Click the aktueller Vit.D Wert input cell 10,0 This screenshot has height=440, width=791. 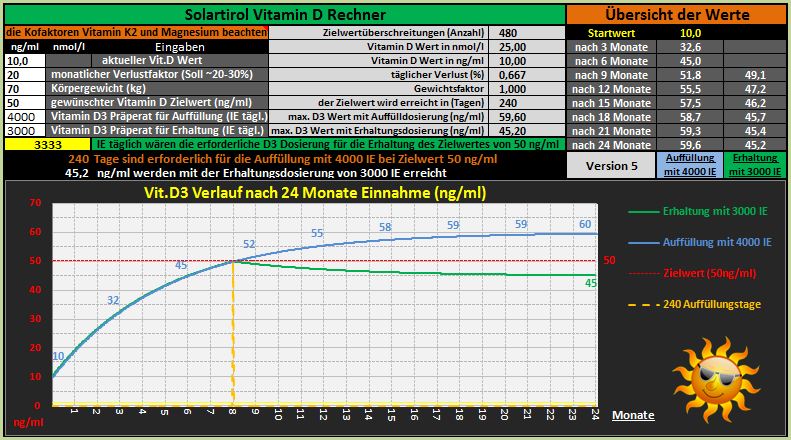pos(24,60)
